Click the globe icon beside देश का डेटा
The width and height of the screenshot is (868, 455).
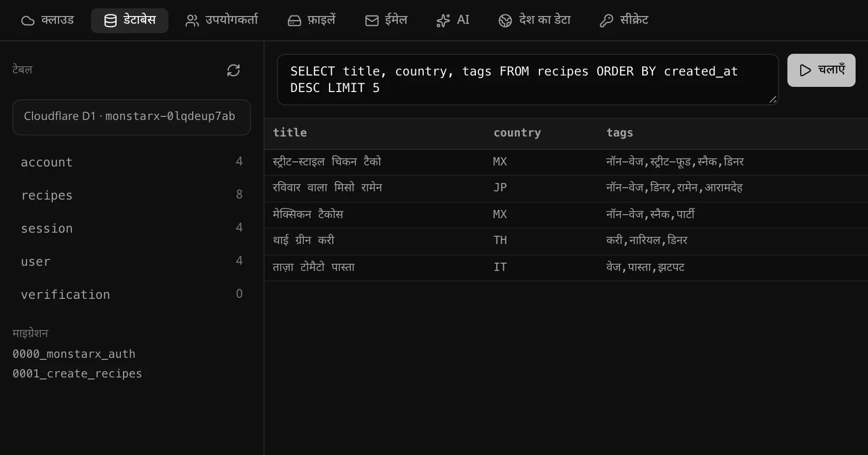tap(505, 21)
